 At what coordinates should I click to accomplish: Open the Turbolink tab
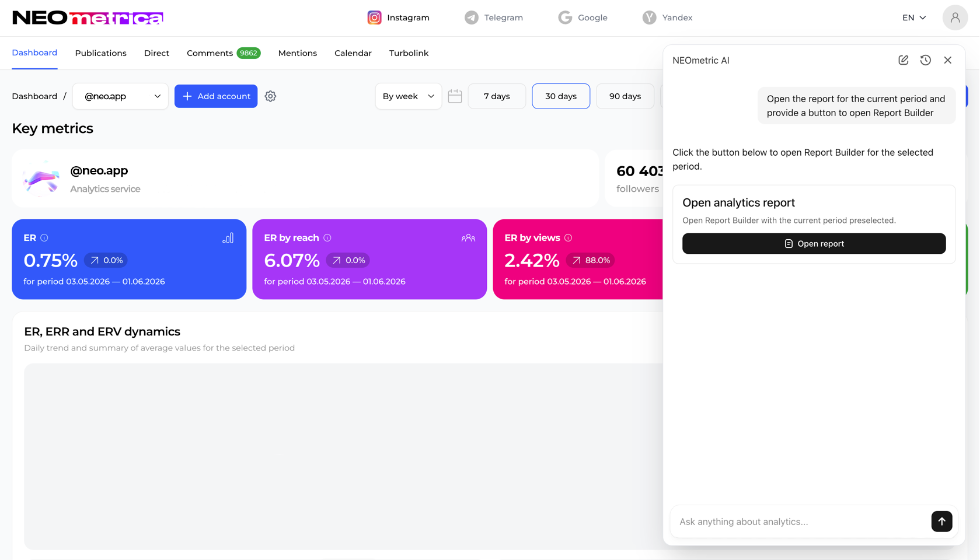point(409,53)
